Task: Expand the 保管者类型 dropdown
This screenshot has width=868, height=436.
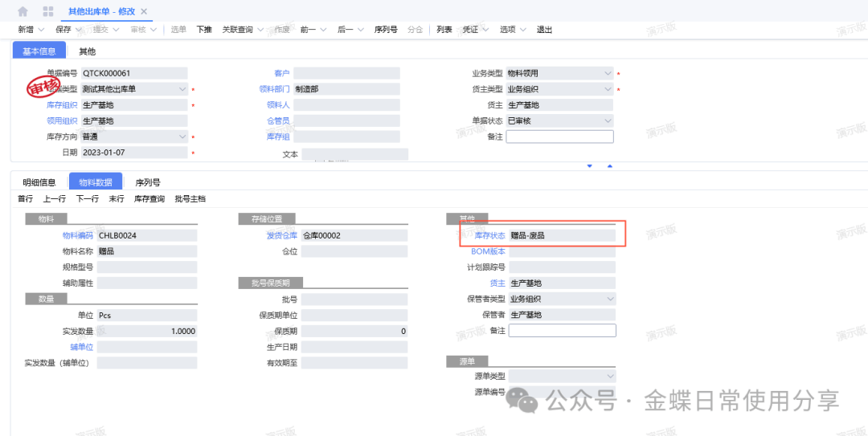Action: pos(609,299)
